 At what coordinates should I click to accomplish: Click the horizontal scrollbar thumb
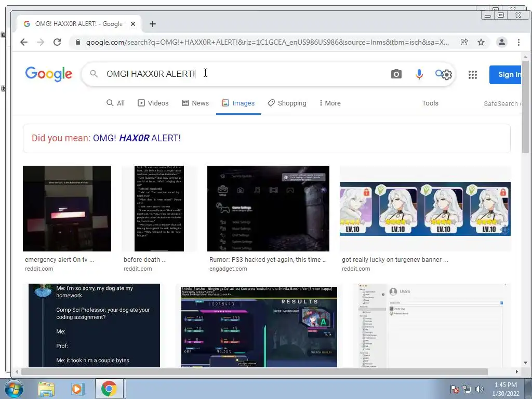[x=255, y=372]
